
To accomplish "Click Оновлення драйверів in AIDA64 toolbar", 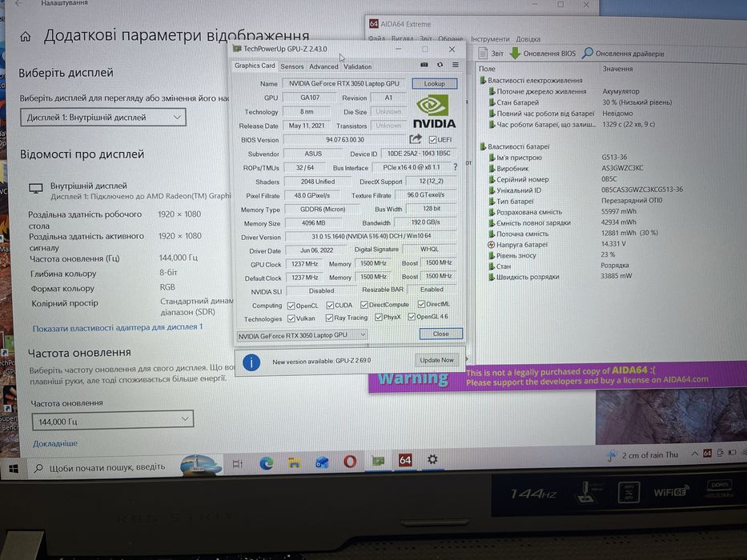I will pos(624,54).
